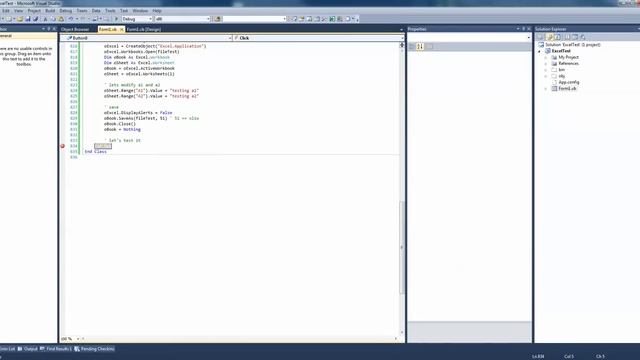Click the Paste toolbar icon
Screen dimensions: 640x360
tap(61, 19)
